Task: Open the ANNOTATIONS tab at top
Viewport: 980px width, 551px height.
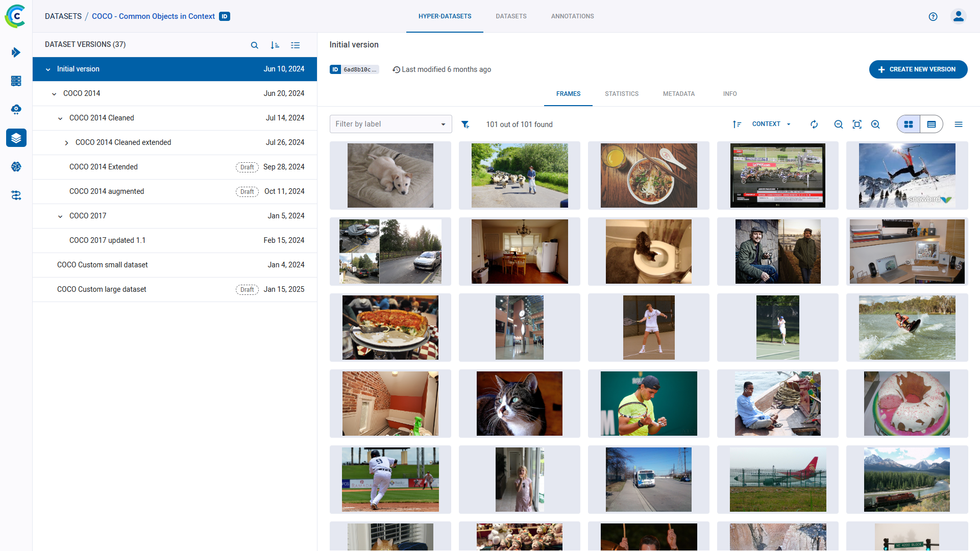Action: tap(572, 16)
